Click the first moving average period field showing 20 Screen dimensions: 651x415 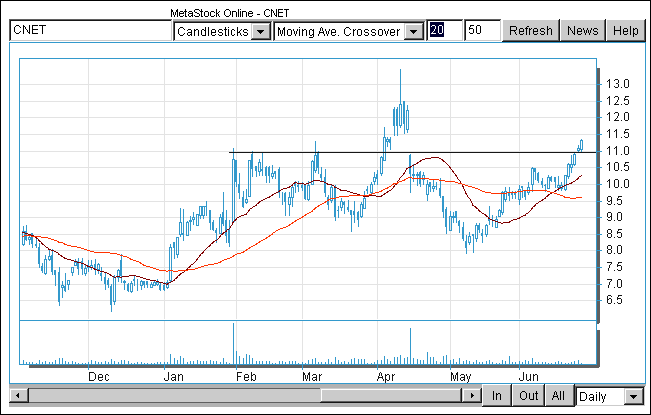[x=445, y=30]
